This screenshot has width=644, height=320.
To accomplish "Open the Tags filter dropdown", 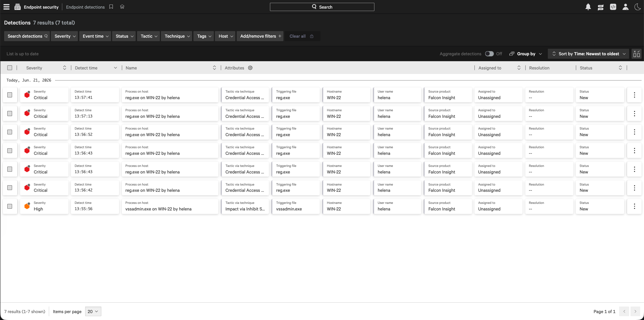I will point(203,36).
